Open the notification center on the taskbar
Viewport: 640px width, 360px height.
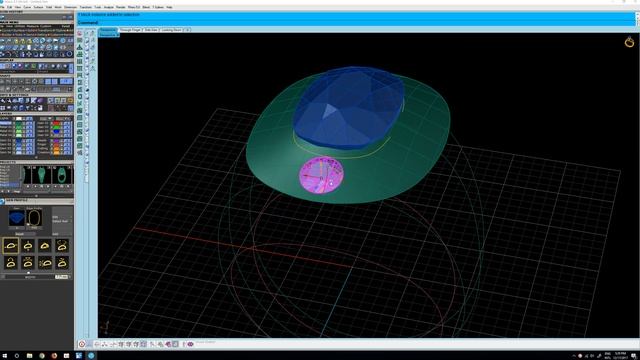click(634, 356)
